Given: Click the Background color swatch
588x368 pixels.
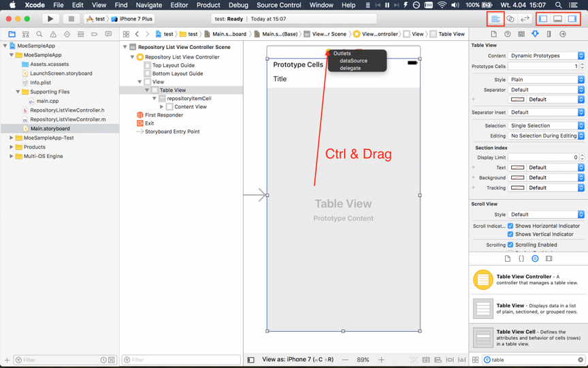Looking at the screenshot, I should [x=517, y=178].
